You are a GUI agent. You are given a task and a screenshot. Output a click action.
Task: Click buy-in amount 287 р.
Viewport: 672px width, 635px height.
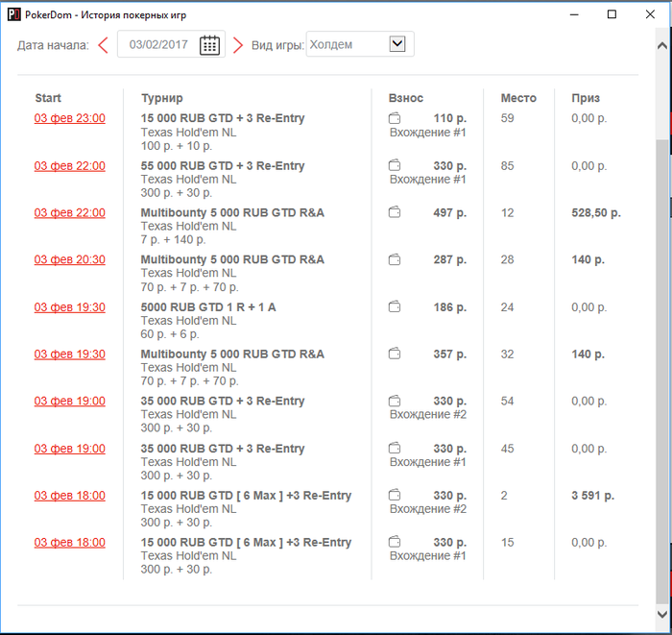click(x=449, y=259)
